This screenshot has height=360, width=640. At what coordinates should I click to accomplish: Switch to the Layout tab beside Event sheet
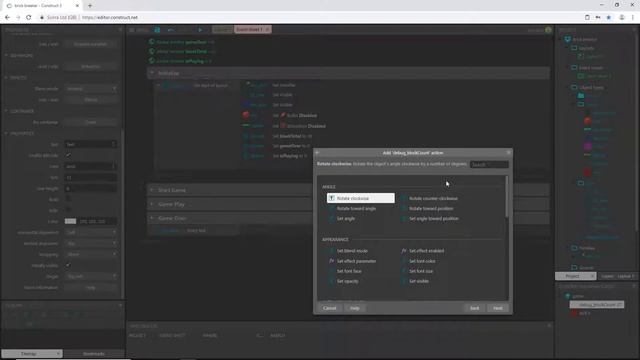coord(222,29)
